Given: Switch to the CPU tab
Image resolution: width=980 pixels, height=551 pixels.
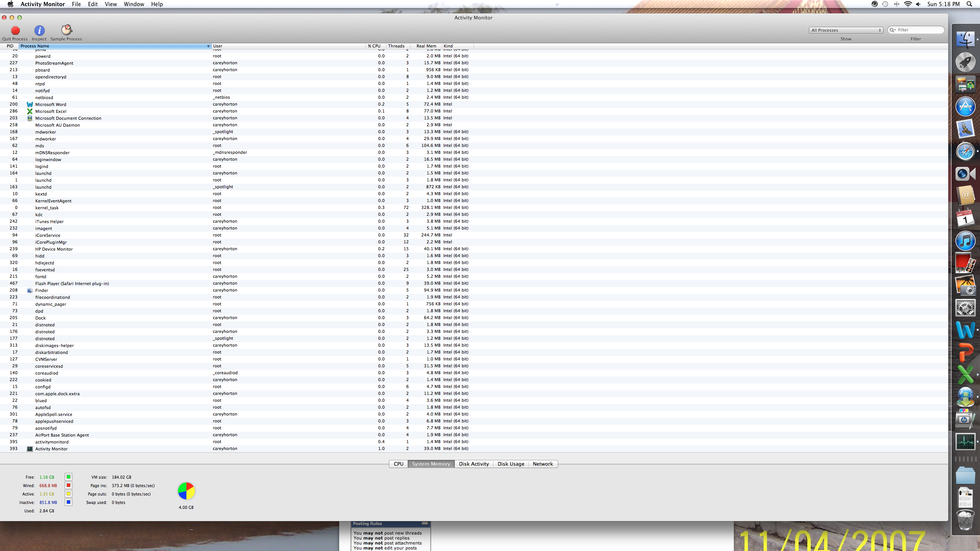Looking at the screenshot, I should (x=398, y=464).
